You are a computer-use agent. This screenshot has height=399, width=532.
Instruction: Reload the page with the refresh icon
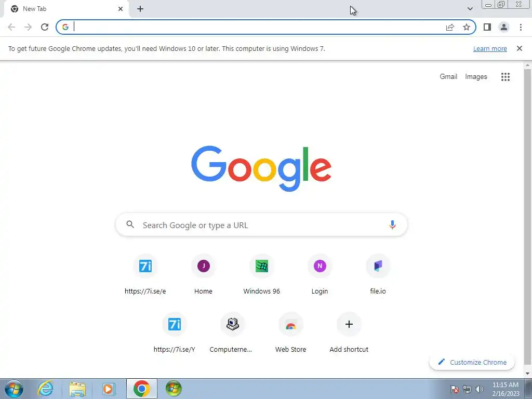point(45,27)
